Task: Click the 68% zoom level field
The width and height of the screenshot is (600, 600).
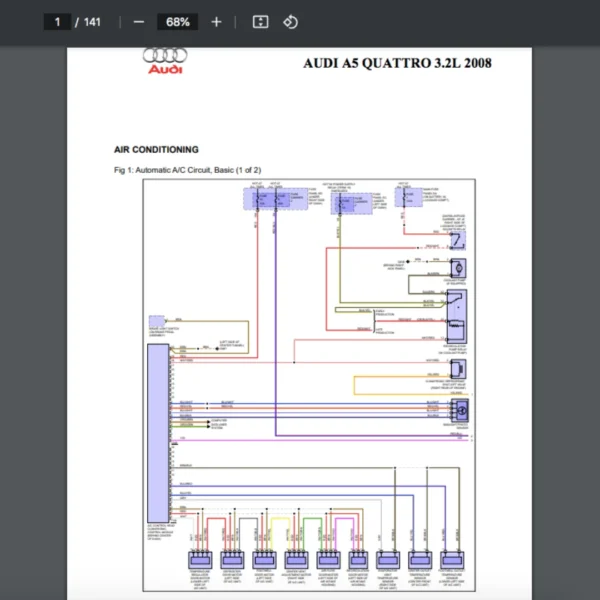Action: point(178,22)
